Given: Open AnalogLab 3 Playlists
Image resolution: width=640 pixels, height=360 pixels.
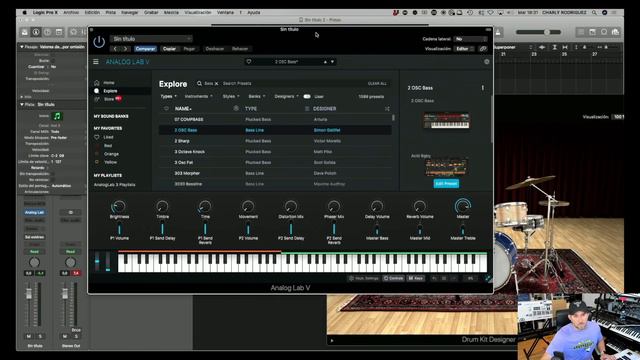Looking at the screenshot, I should click(x=114, y=185).
